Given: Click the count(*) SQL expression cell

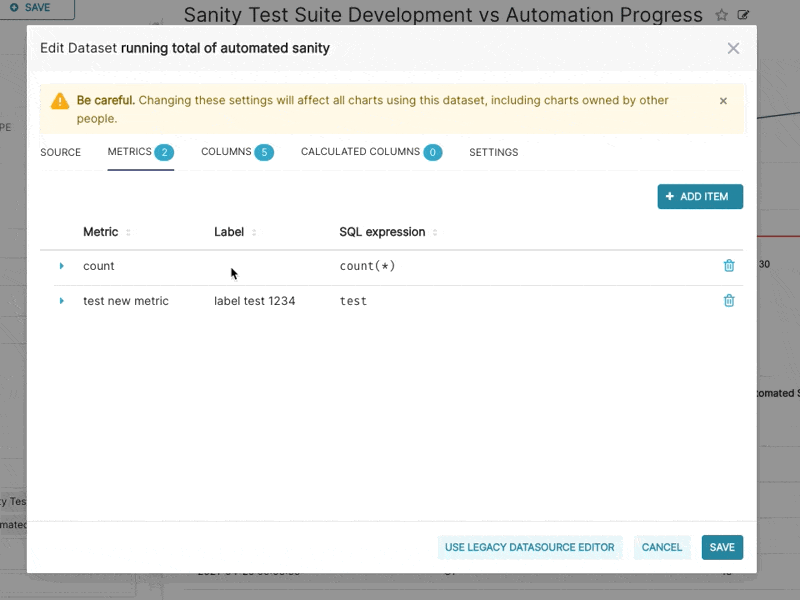Looking at the screenshot, I should point(367,266).
